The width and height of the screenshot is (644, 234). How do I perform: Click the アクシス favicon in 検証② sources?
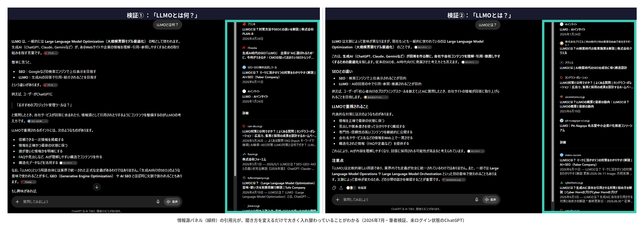(x=562, y=63)
